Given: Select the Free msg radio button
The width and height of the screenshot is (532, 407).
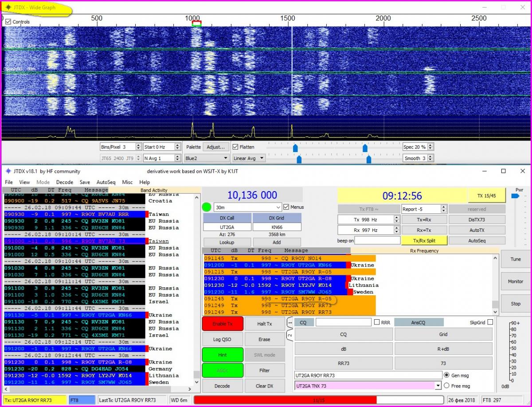Looking at the screenshot, I should [446, 386].
